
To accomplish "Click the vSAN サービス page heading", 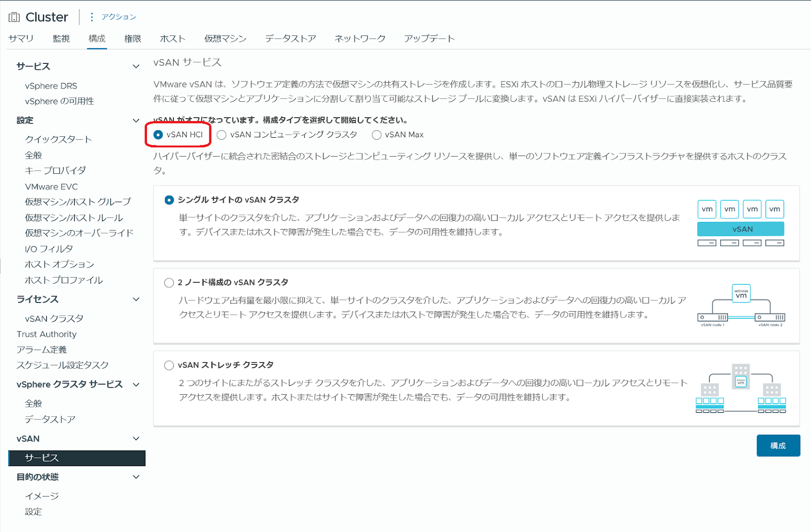I will tap(188, 63).
